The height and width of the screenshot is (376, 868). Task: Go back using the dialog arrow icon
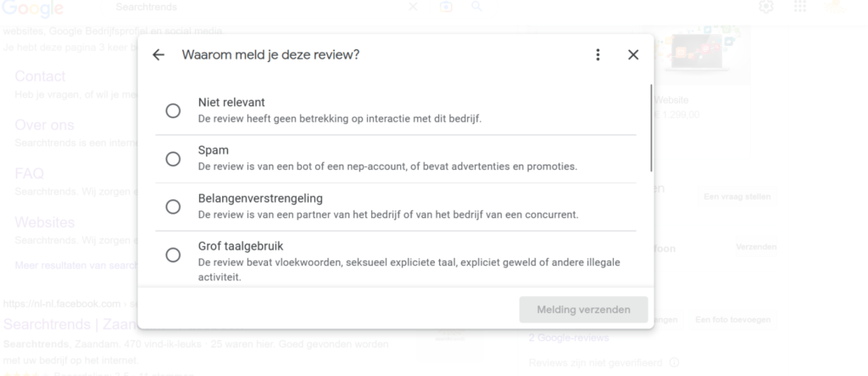pyautogui.click(x=159, y=54)
